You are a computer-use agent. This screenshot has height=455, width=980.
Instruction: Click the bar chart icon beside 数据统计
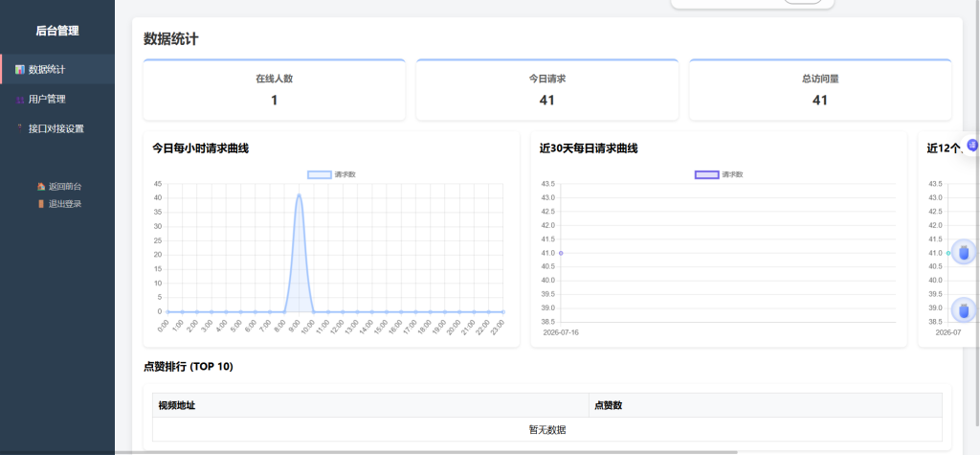tap(20, 70)
